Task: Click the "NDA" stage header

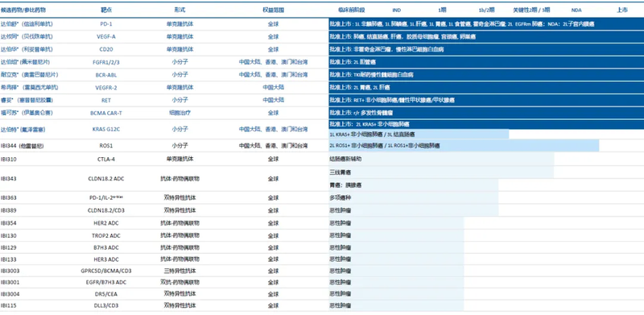Action: pyautogui.click(x=576, y=10)
